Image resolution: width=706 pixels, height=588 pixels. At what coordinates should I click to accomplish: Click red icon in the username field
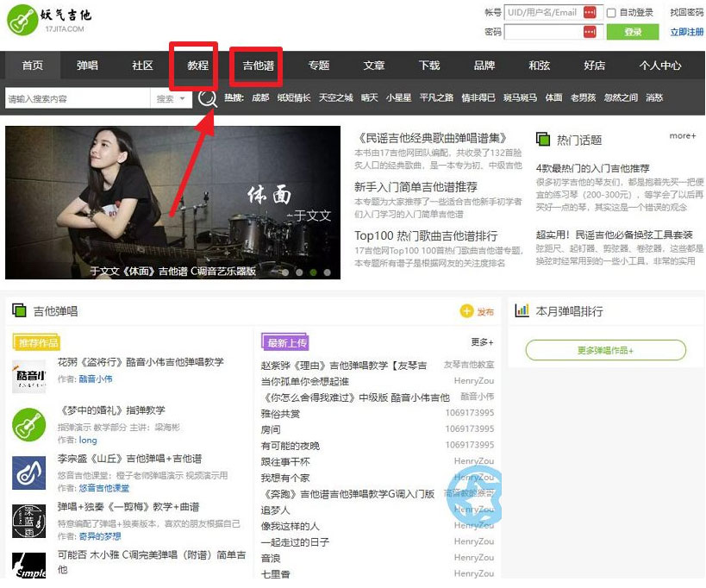click(590, 13)
